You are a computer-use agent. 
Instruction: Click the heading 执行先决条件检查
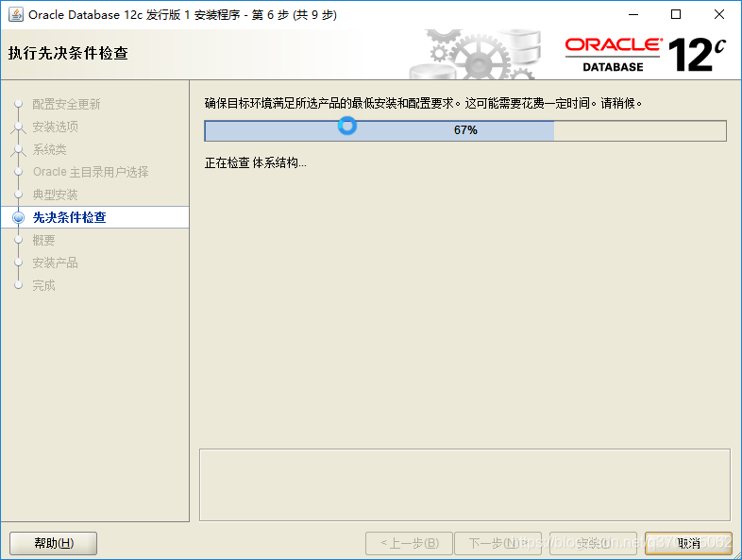pos(68,53)
